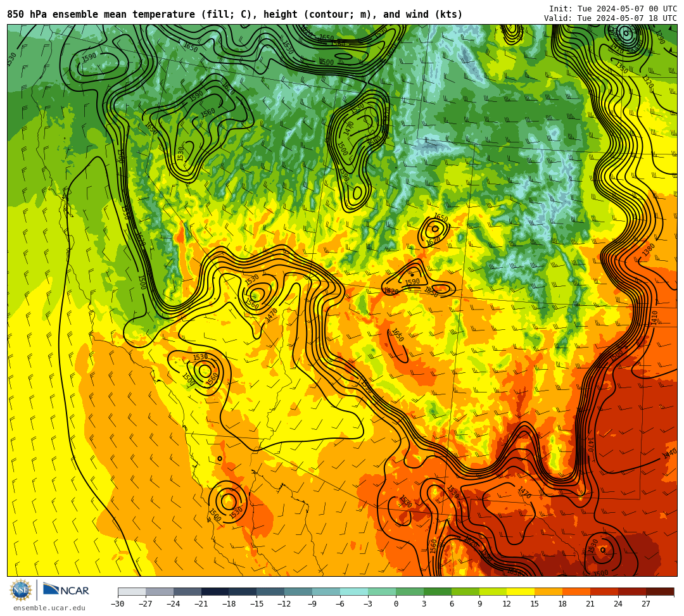Select the 850 hPa ensemble mean temperature title

(x=235, y=15)
